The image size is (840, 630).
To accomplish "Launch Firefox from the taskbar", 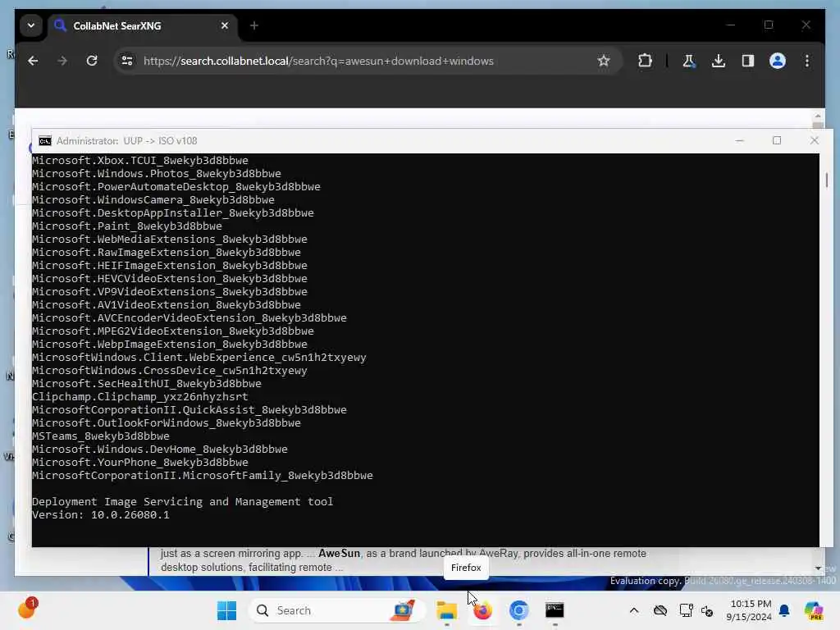I will [482, 610].
